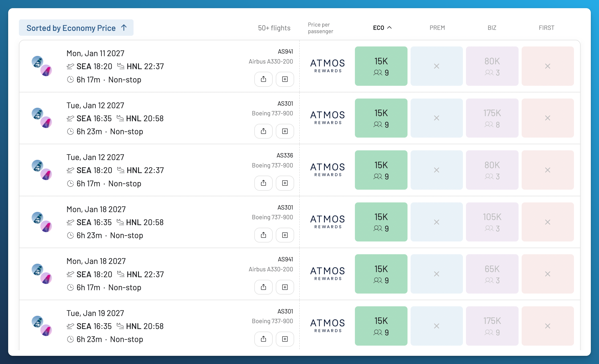Image resolution: width=599 pixels, height=364 pixels.
Task: Share the Jan 18 AS301 flight
Action: point(263,235)
